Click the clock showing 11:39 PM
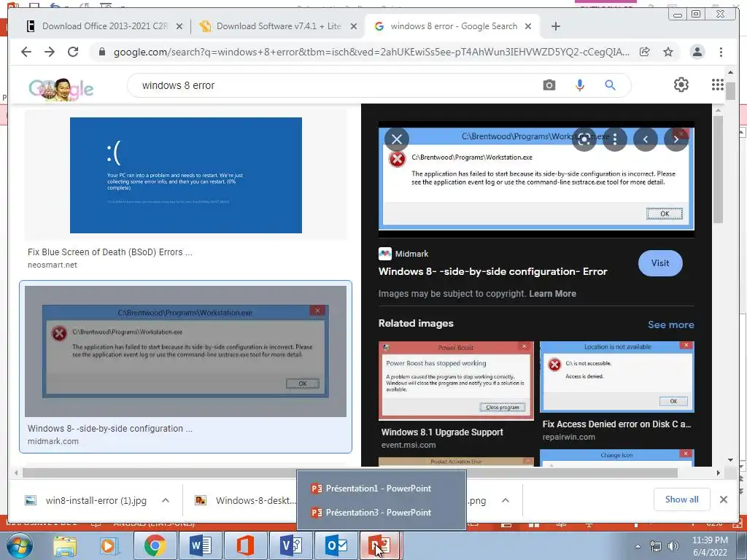 (709, 540)
